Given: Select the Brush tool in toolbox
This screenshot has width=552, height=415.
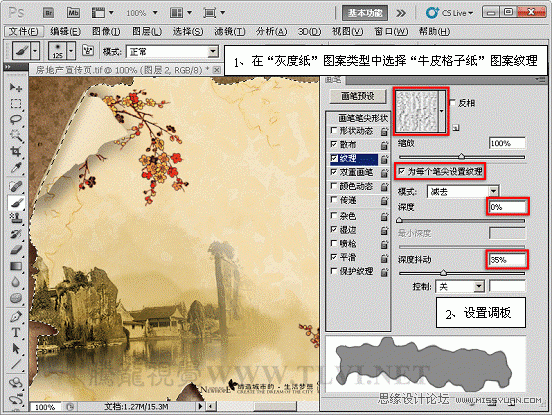Looking at the screenshot, I should [15, 202].
